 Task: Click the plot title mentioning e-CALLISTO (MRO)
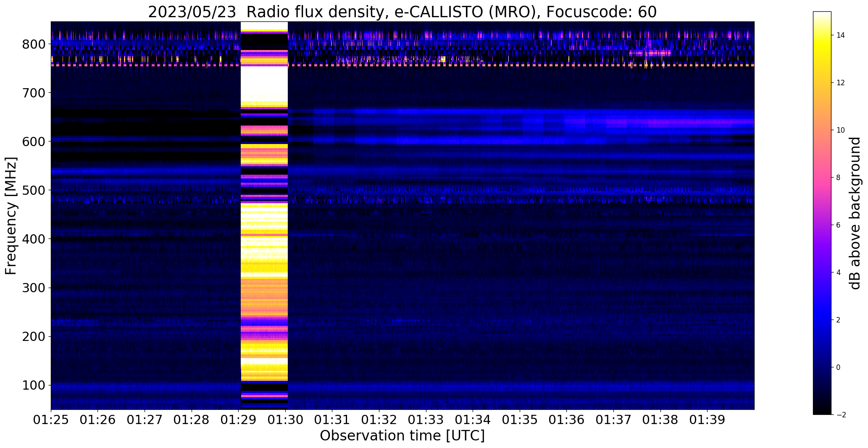(x=402, y=12)
